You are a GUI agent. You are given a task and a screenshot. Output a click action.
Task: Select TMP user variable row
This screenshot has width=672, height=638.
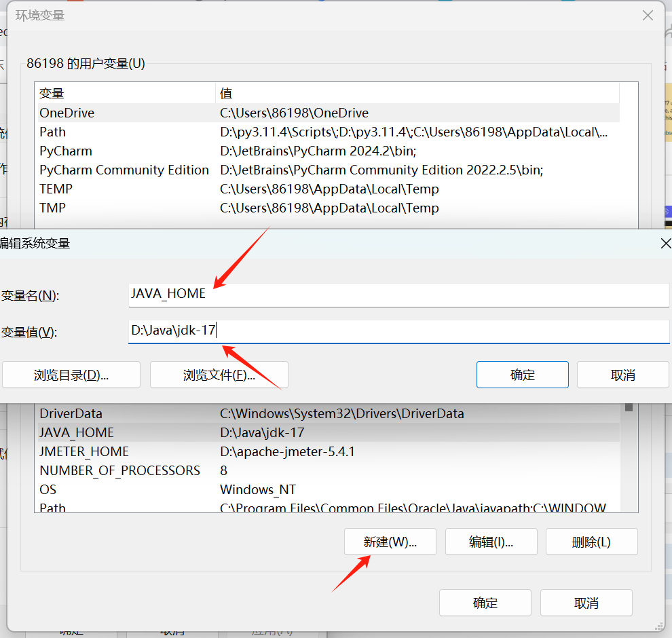pos(329,208)
